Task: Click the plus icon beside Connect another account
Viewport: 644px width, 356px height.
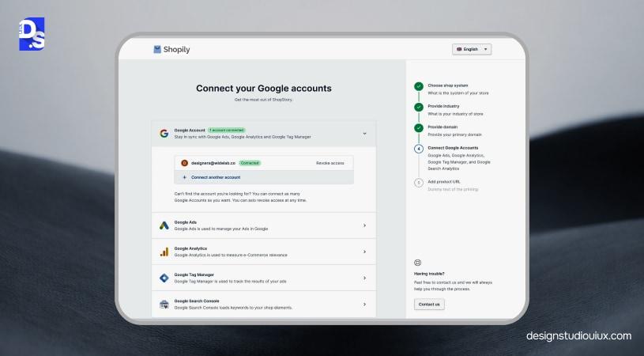Action: pos(184,177)
